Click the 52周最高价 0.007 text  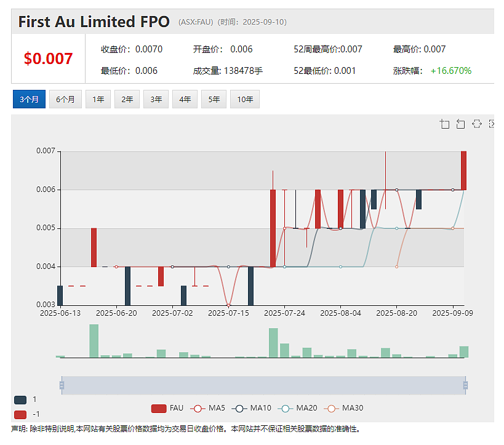point(328,49)
